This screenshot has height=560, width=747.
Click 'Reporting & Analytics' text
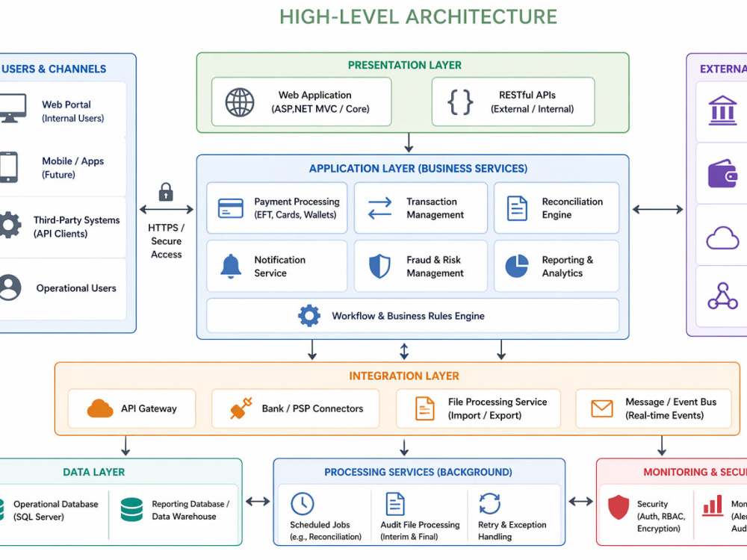pos(568,267)
